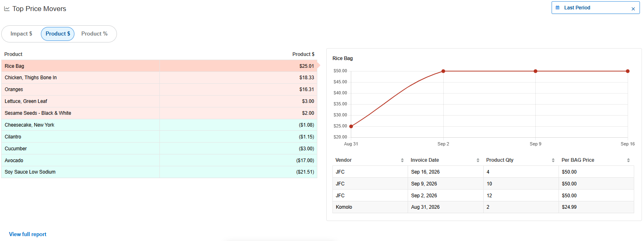Click the Product column header

[x=13, y=54]
